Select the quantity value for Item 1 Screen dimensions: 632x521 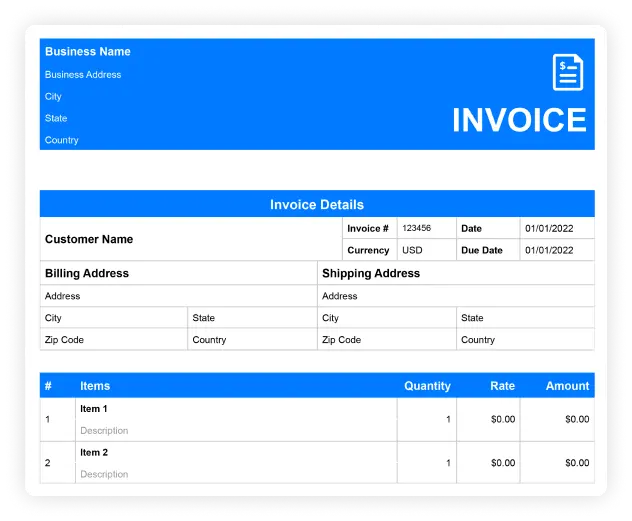(448, 419)
